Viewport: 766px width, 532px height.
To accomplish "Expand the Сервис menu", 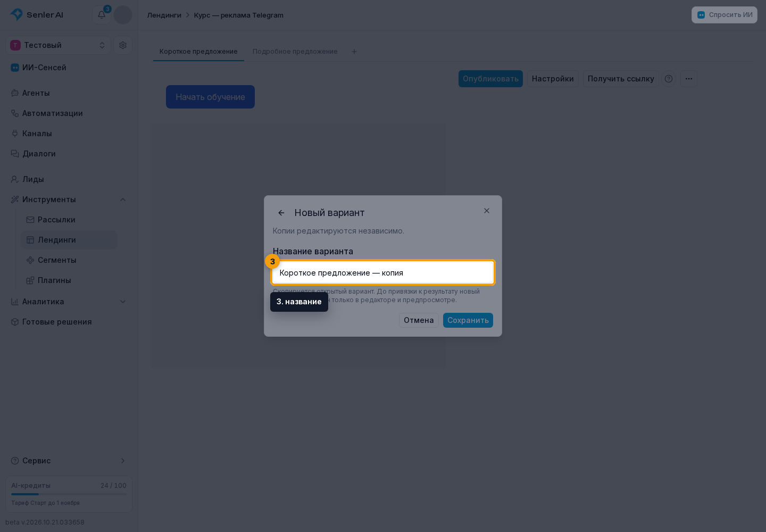I will tap(69, 461).
